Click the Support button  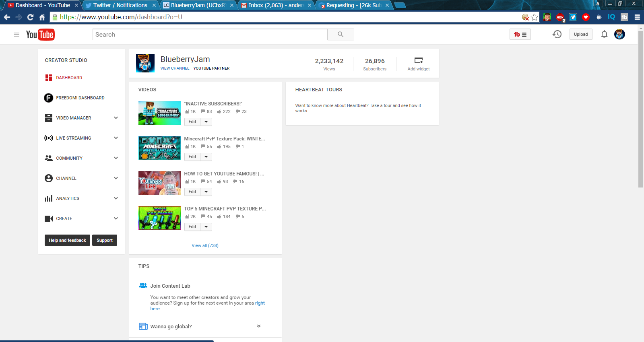tap(105, 240)
